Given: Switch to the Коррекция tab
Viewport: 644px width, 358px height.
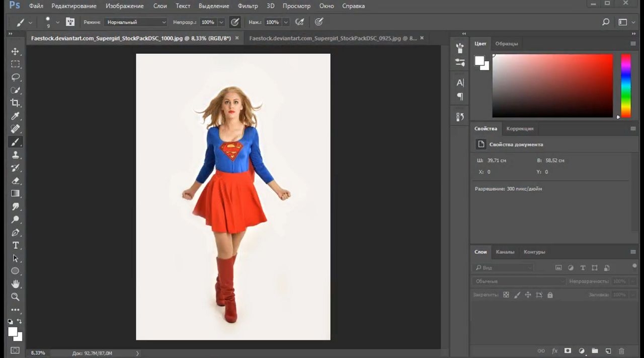Looking at the screenshot, I should 520,128.
